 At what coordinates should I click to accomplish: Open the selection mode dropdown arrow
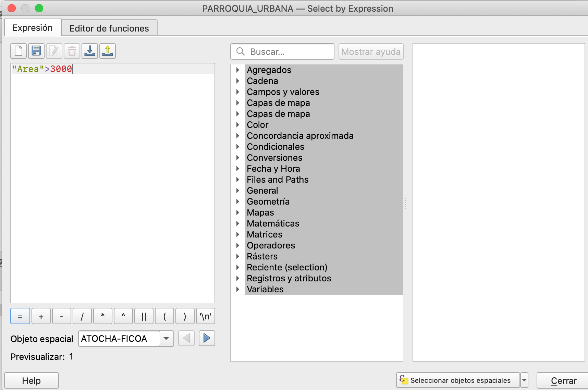point(524,380)
